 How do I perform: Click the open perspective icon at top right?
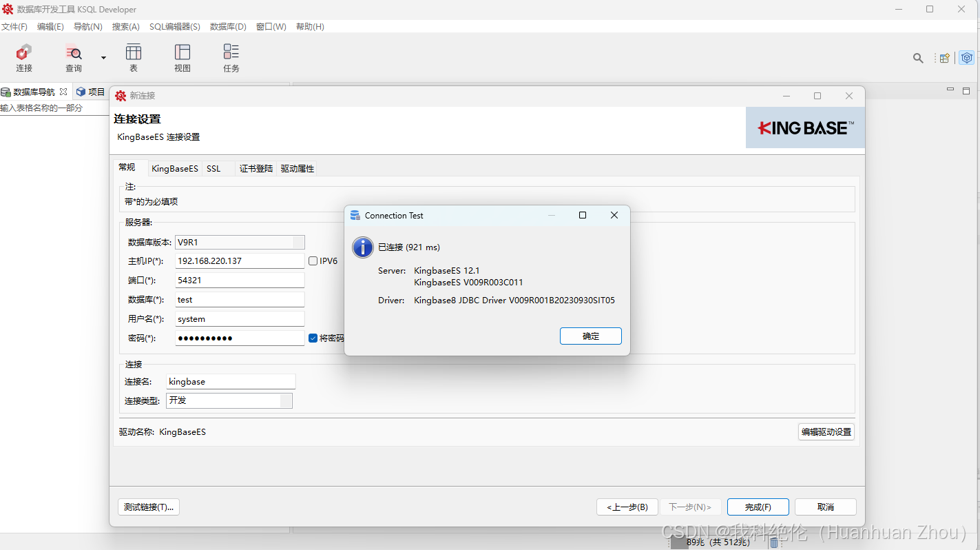pos(945,59)
